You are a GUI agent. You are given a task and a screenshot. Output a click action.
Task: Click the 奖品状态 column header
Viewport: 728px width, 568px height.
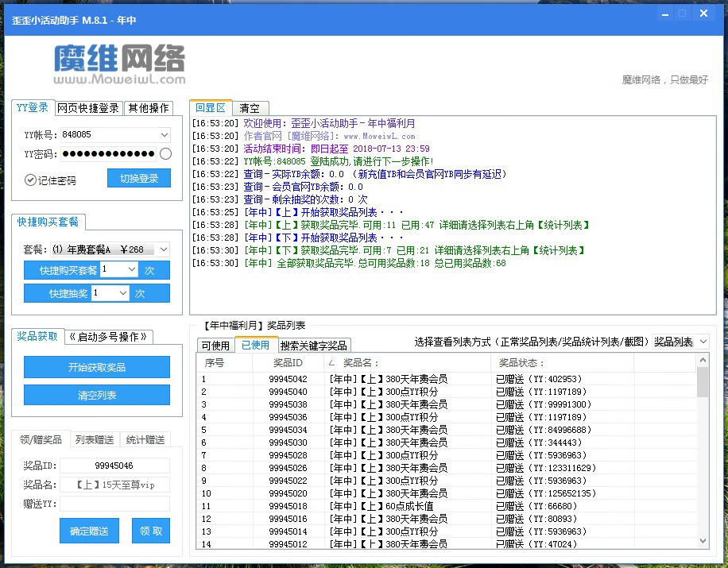pos(562,363)
